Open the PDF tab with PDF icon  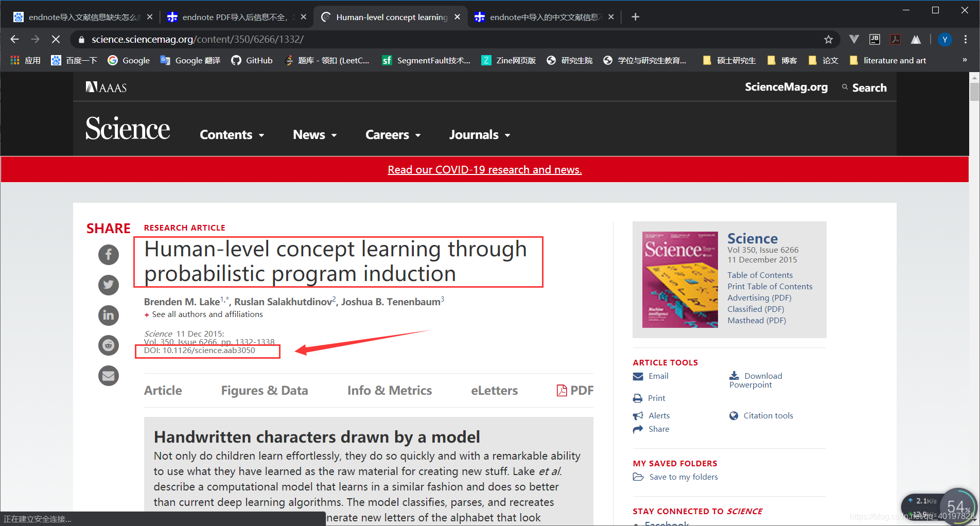point(575,391)
